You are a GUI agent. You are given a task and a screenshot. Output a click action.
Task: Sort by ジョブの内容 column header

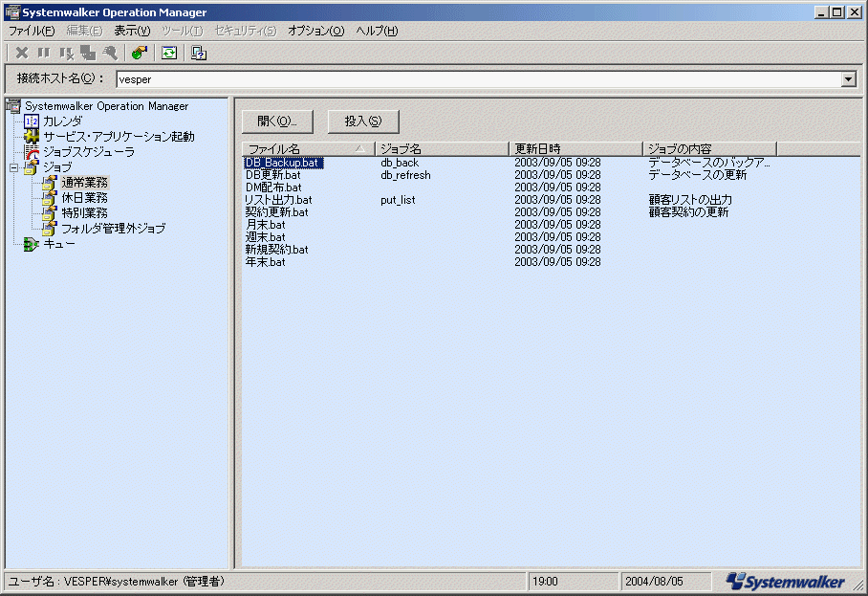tap(709, 149)
